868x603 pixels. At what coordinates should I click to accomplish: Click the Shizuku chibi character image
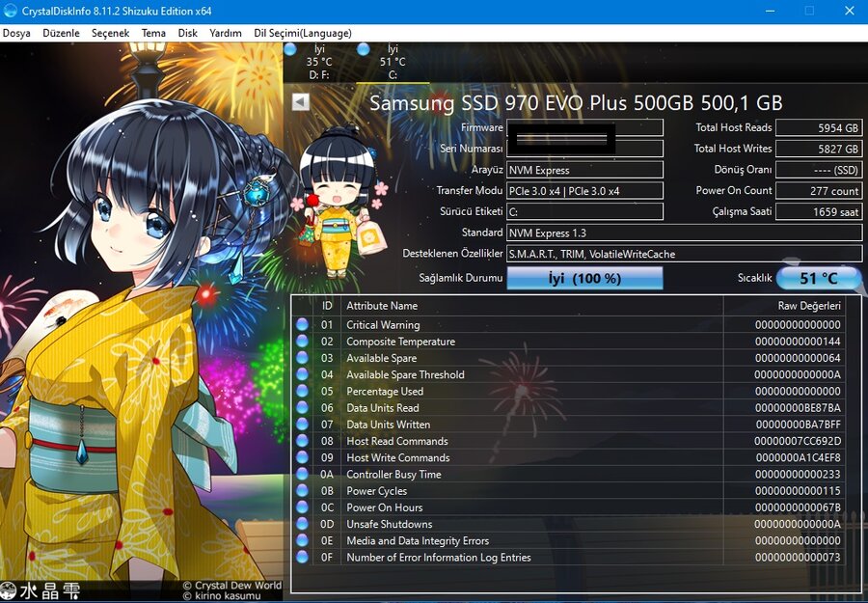339,201
